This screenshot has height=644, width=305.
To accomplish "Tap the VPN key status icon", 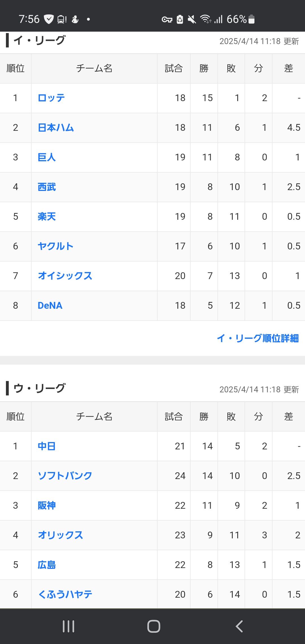I will pos(167,19).
